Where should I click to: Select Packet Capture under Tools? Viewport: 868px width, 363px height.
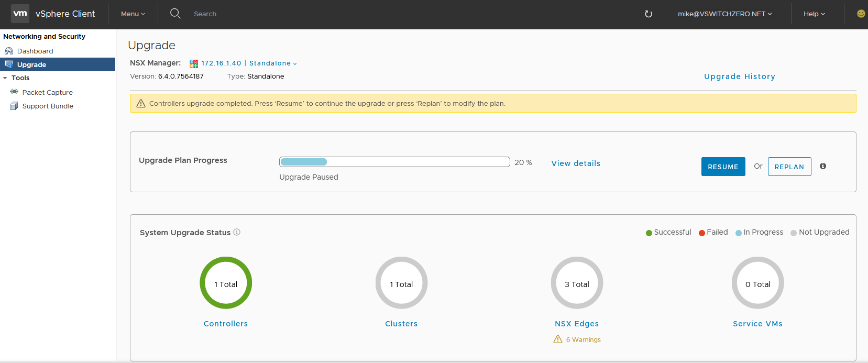(47, 92)
